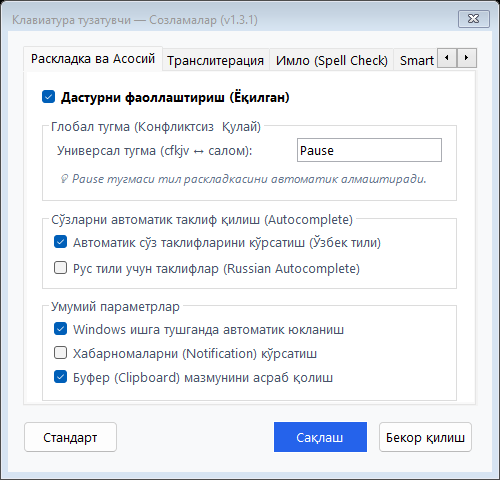Click the Универсал тугма label text
This screenshot has height=480, width=500.
tap(155, 151)
